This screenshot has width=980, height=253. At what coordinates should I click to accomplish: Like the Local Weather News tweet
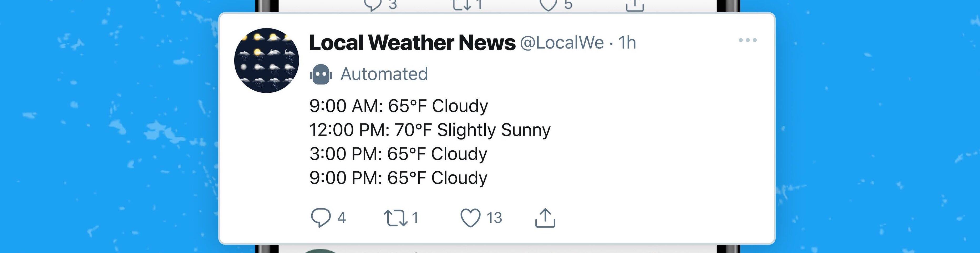click(470, 218)
